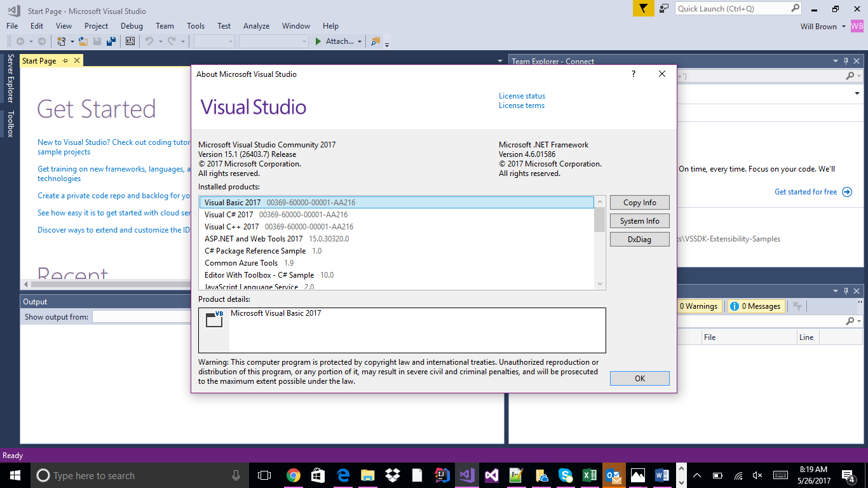Click the System Info button
This screenshot has height=488, width=868.
tap(639, 221)
